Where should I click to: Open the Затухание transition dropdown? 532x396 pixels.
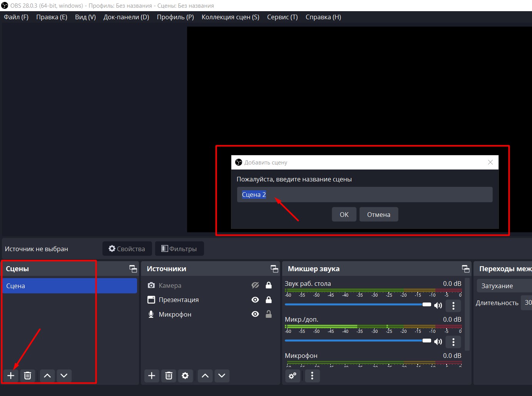[504, 286]
